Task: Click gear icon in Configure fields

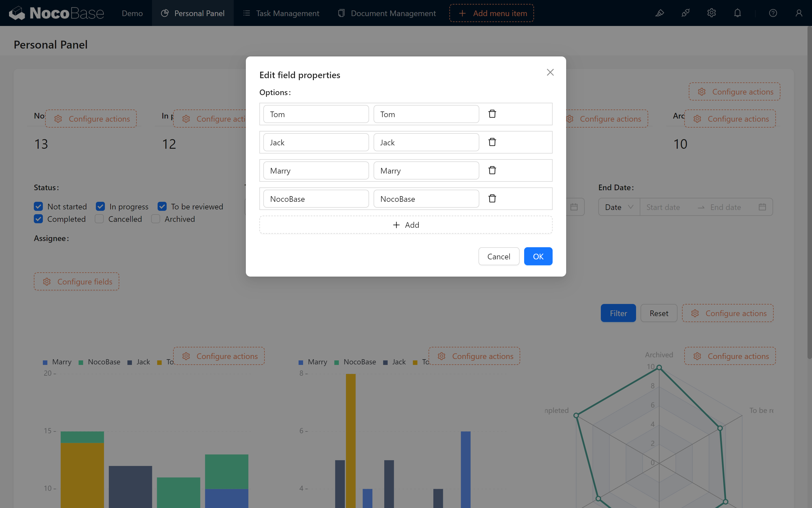Action: (x=47, y=282)
